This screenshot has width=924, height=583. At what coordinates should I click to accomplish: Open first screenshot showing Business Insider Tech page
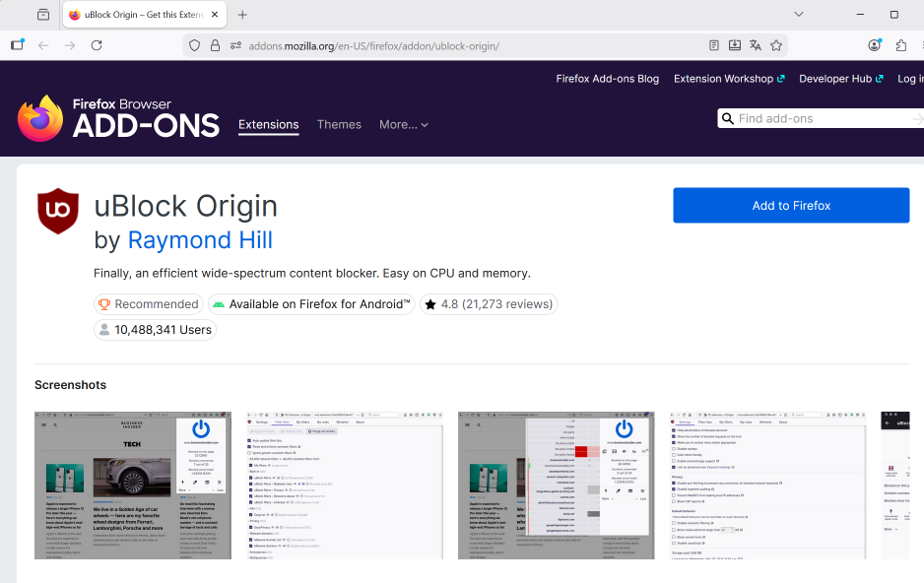click(x=133, y=486)
